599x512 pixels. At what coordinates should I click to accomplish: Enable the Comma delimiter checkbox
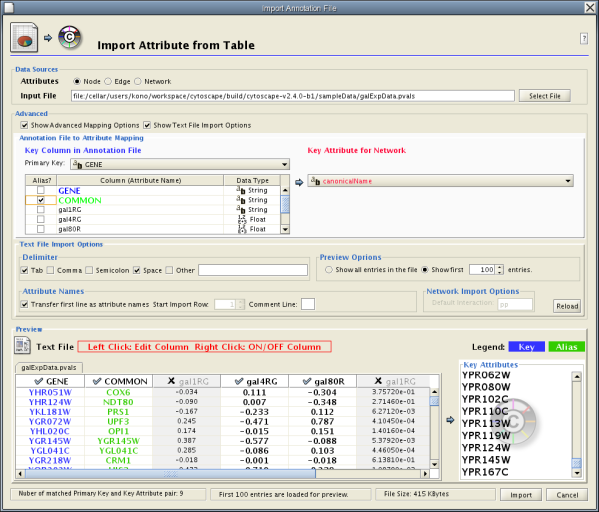click(x=50, y=270)
